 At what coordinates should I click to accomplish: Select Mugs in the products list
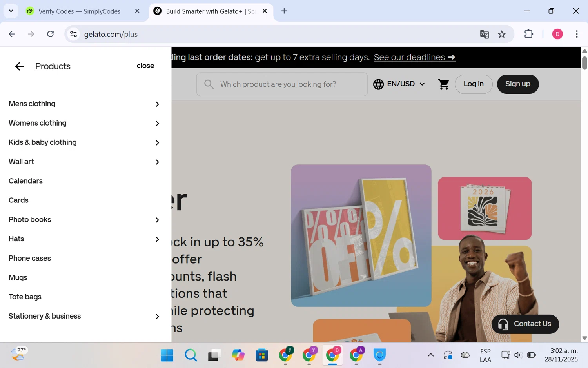coord(18,277)
